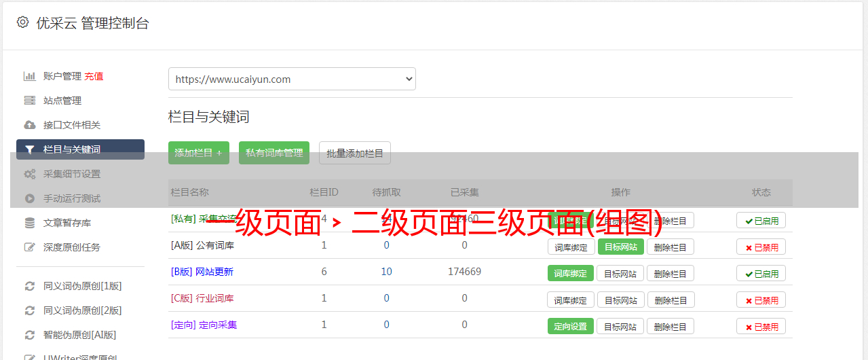Click the database icon for 文章暂存库

pyautogui.click(x=29, y=223)
